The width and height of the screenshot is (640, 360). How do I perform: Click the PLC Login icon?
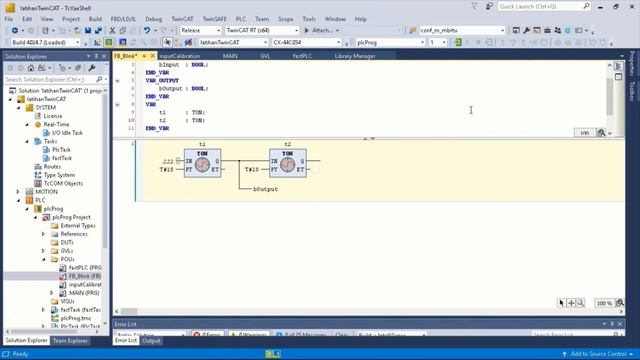tap(458, 42)
